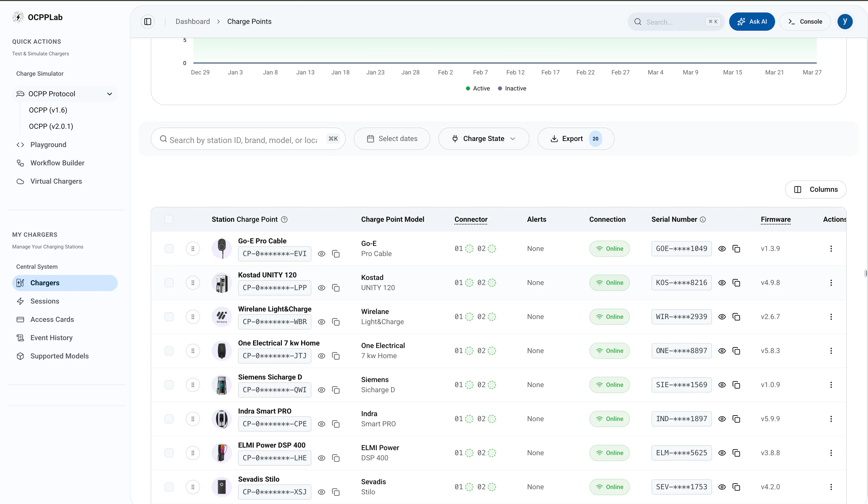
Task: Click the station ID search field
Action: click(248, 139)
